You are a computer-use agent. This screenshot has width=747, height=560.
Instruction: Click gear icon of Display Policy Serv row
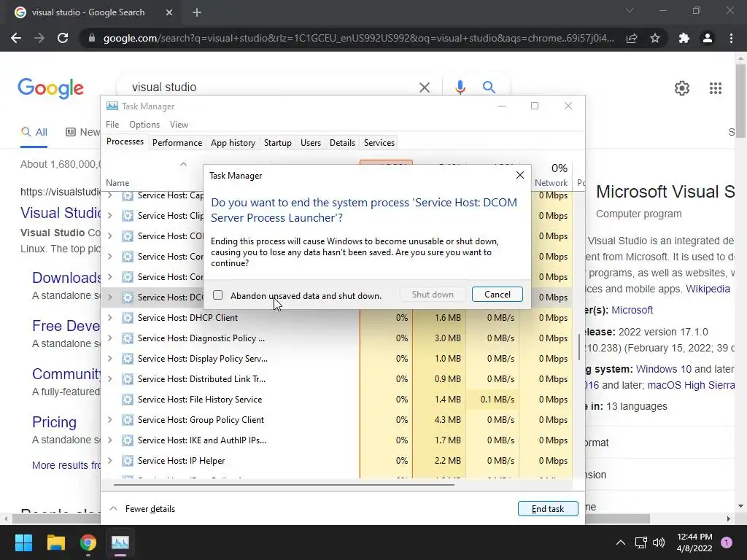[127, 359]
